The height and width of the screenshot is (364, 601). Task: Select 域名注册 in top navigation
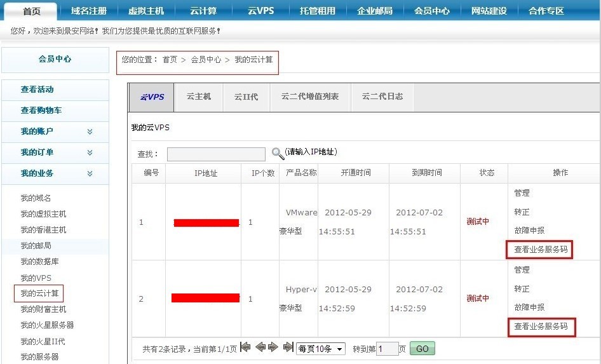[89, 11]
